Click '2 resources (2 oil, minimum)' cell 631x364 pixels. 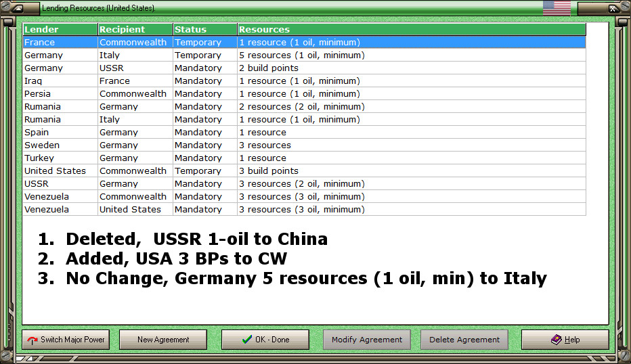[412, 107]
